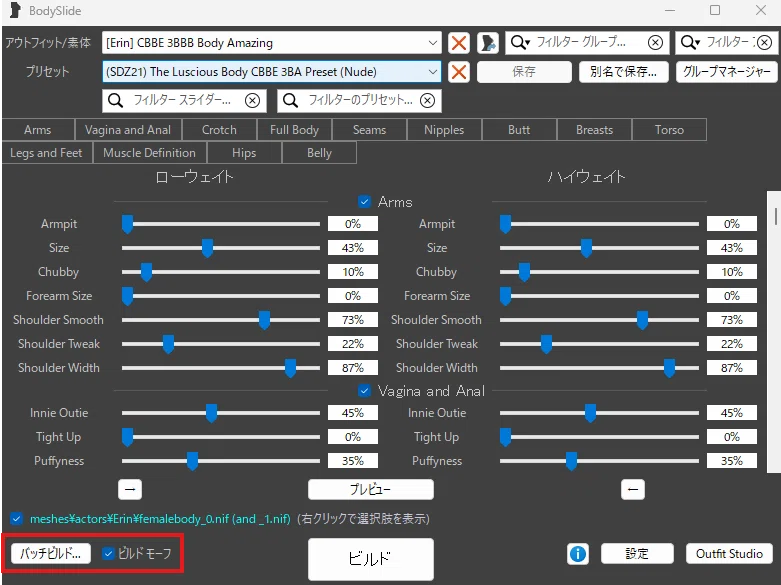781x585 pixels.
Task: Click the low weight Size slider handle
Action: tap(207, 248)
